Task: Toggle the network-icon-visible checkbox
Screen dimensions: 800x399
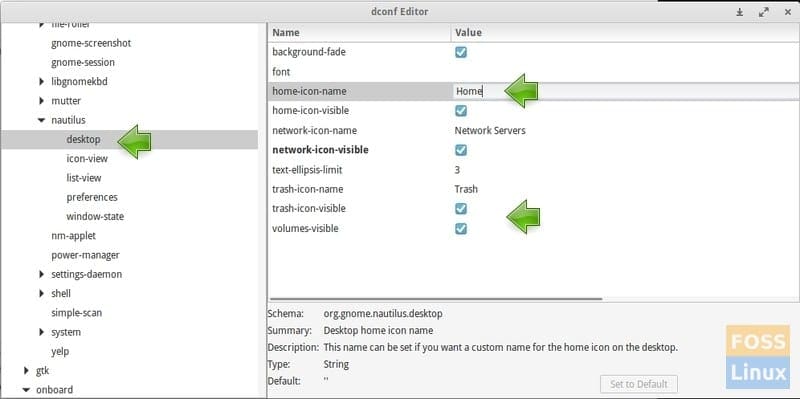Action: tap(461, 150)
